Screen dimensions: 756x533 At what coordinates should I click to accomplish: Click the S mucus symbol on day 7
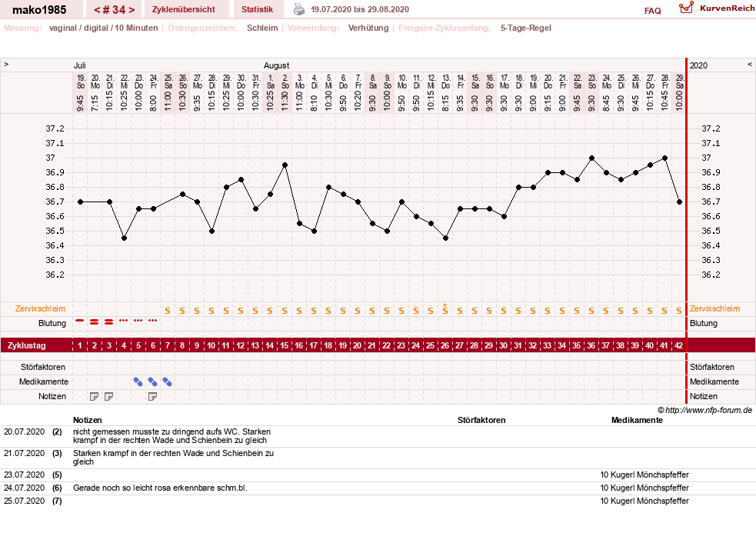click(168, 311)
